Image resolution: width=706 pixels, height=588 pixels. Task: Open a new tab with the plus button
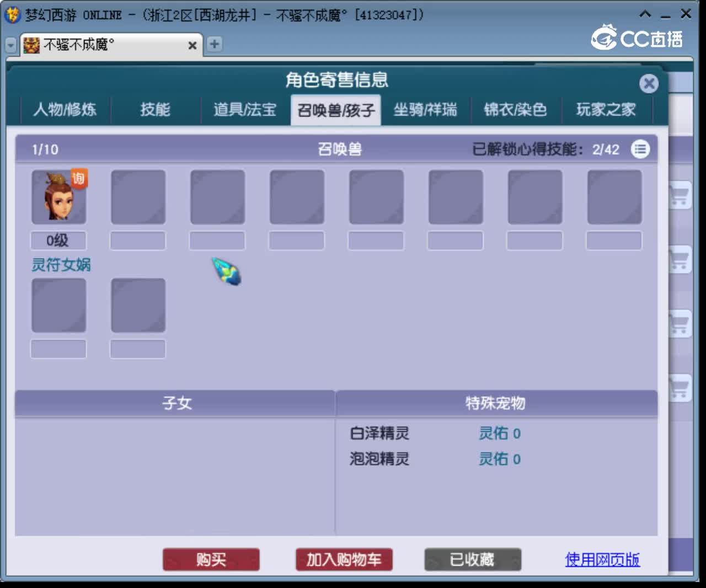[215, 44]
